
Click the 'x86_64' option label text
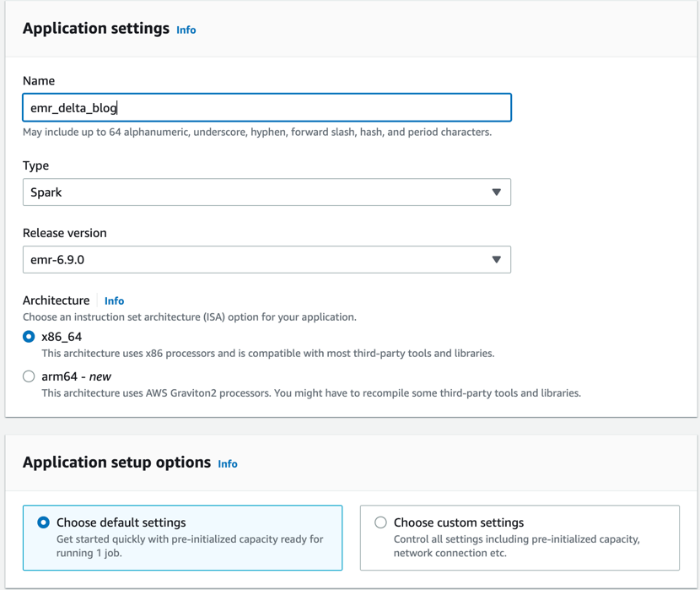(62, 337)
